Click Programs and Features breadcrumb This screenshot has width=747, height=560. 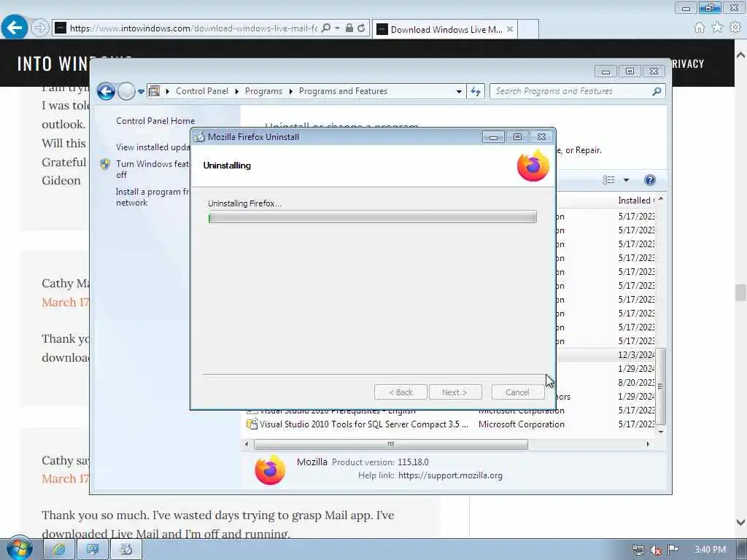pos(343,91)
